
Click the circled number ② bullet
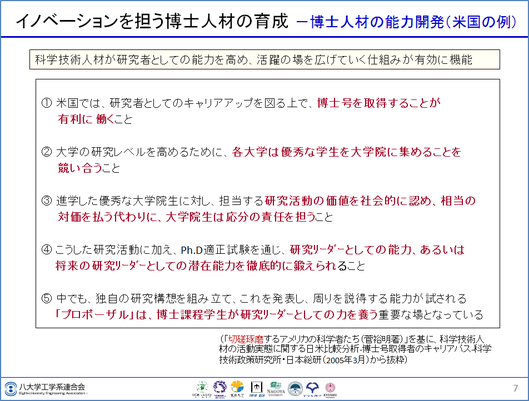pos(46,152)
